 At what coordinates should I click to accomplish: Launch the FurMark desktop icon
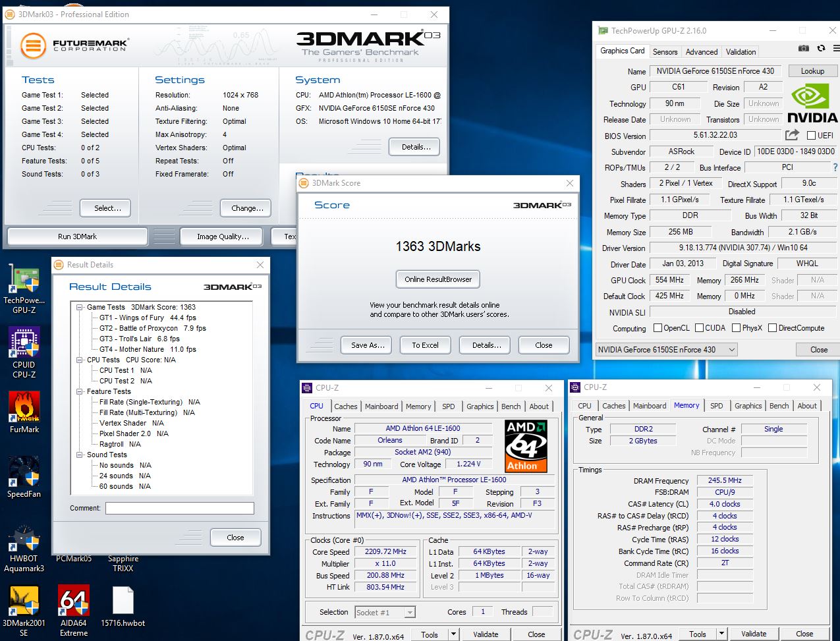24,412
